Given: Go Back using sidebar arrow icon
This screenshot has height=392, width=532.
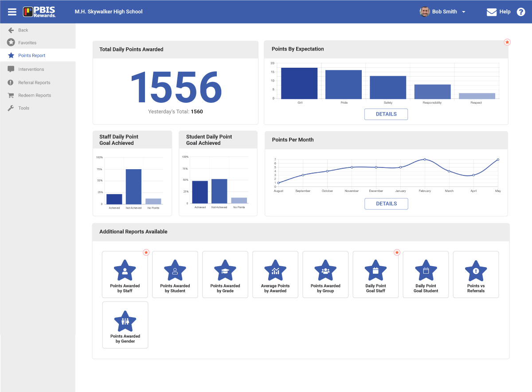Looking at the screenshot, I should coord(11,30).
